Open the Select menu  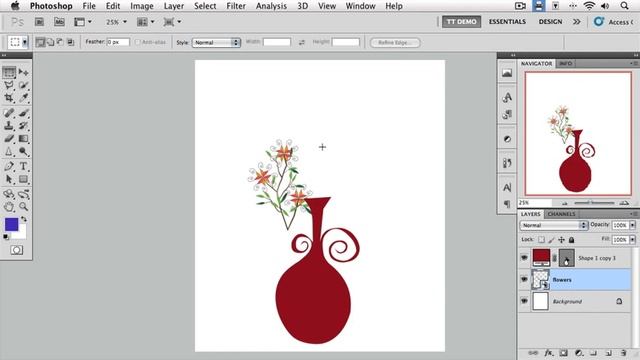pos(205,6)
